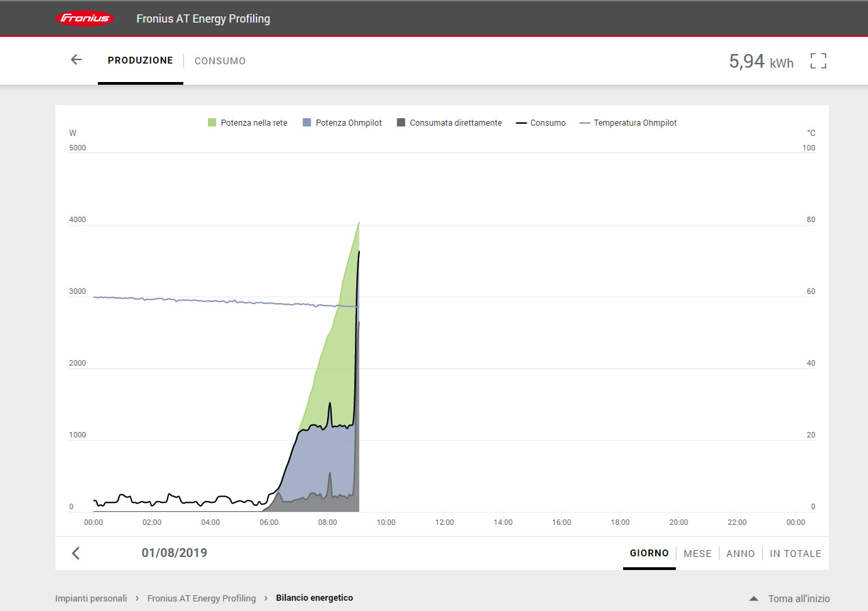
Task: Click the Fronius logo in header
Action: click(x=85, y=18)
